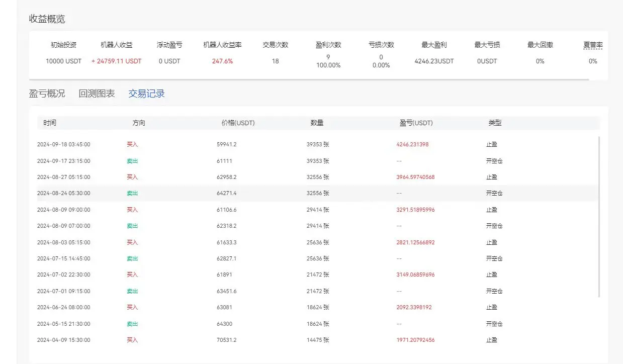
Task: Select the 2024-08-03 05:15:00 timestamp
Action: pos(64,242)
